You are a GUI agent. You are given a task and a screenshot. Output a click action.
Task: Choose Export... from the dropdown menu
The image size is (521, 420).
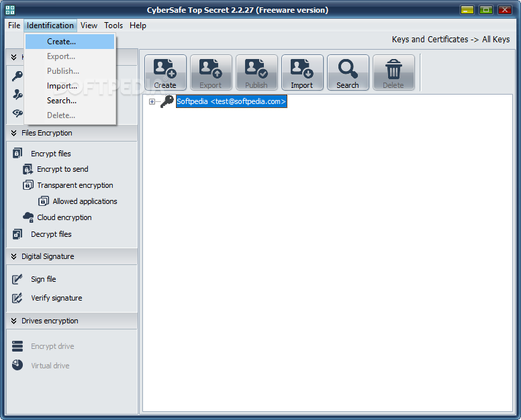point(70,56)
